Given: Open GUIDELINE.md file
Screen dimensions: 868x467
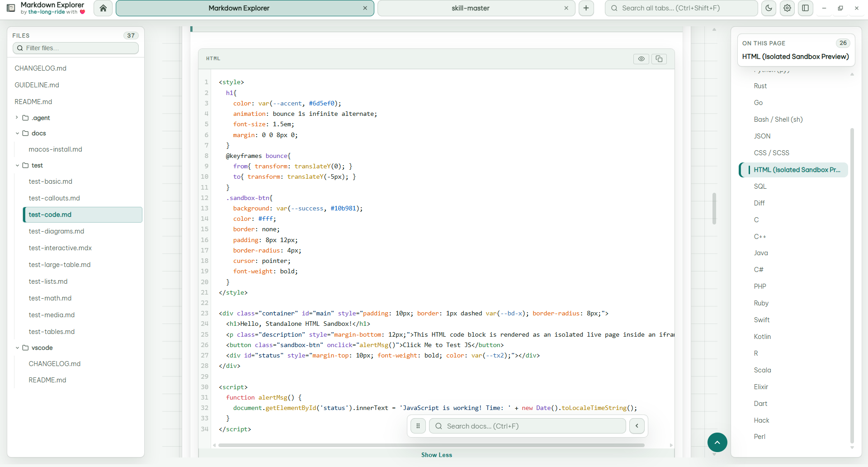Looking at the screenshot, I should pos(37,85).
